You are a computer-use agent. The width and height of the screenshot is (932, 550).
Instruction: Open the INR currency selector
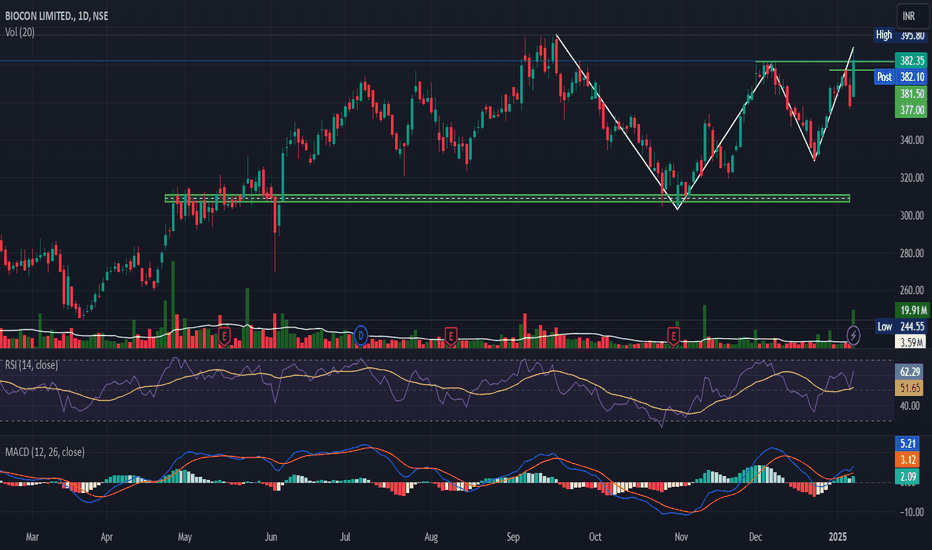[911, 16]
